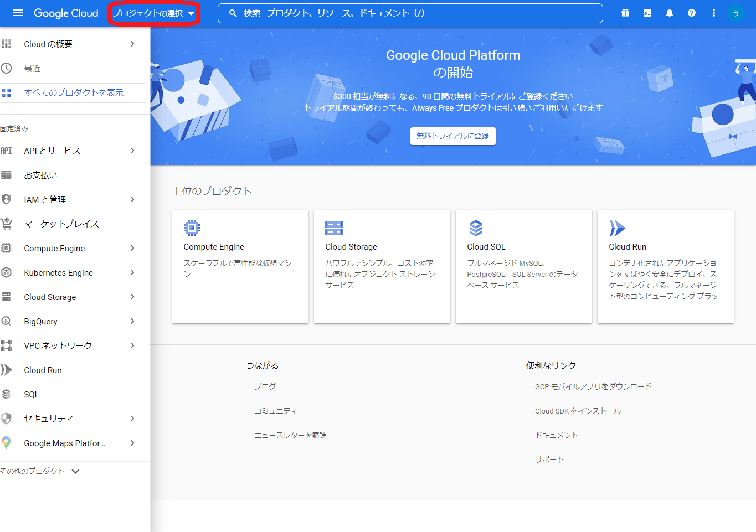Click the Google Cloud logo

tap(66, 13)
